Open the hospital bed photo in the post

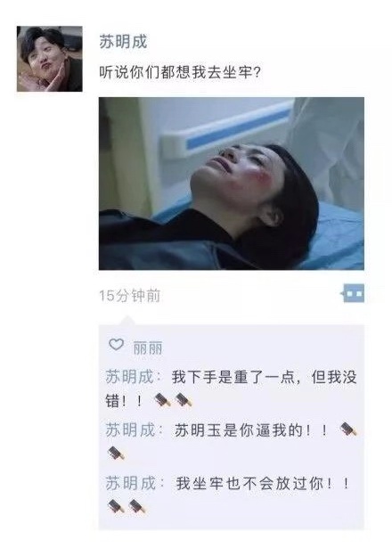tap(232, 184)
